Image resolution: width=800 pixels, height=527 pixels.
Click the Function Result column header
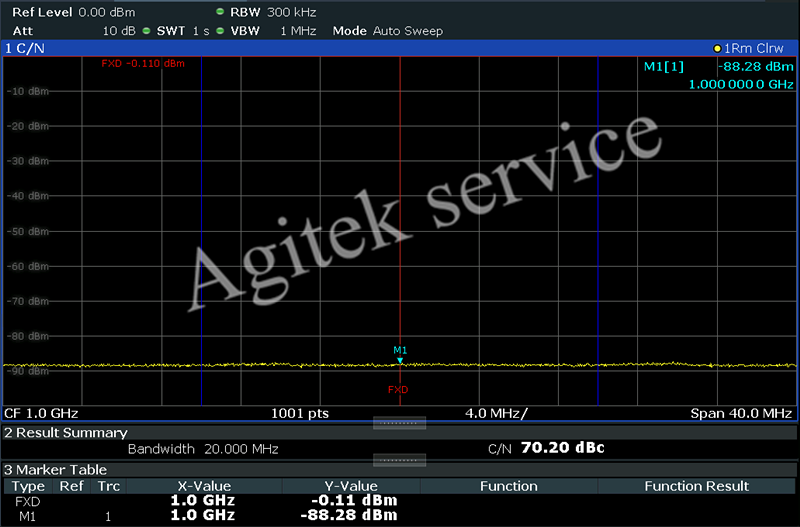pos(696,486)
